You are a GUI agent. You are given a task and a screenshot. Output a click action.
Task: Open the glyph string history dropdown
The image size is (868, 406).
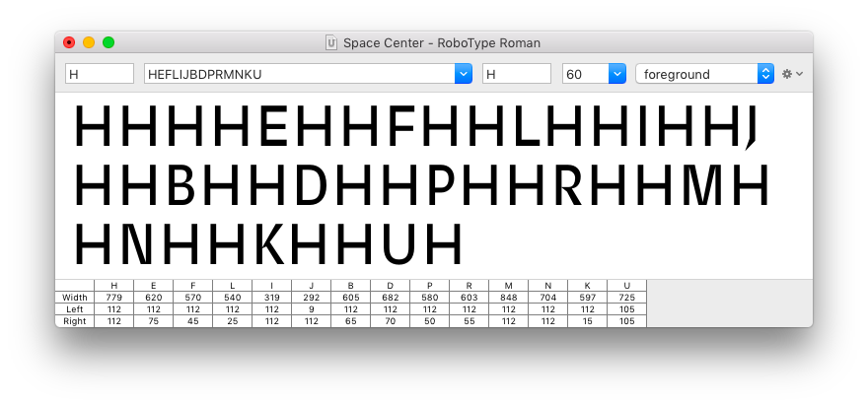(x=464, y=74)
